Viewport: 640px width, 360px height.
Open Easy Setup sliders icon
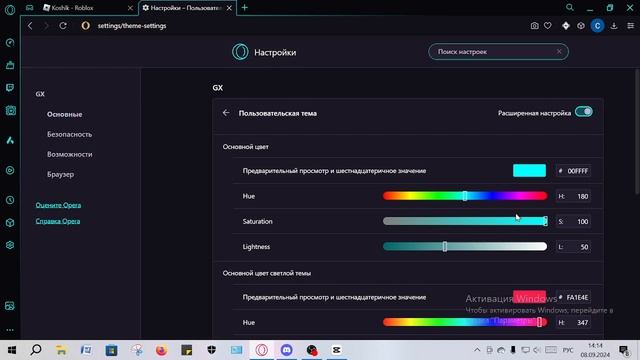(x=631, y=26)
